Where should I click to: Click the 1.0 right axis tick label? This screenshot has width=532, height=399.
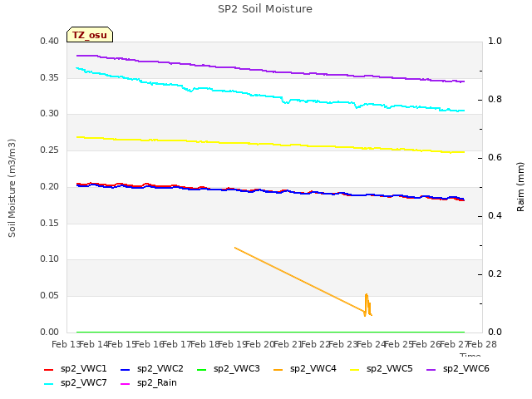pos(495,42)
